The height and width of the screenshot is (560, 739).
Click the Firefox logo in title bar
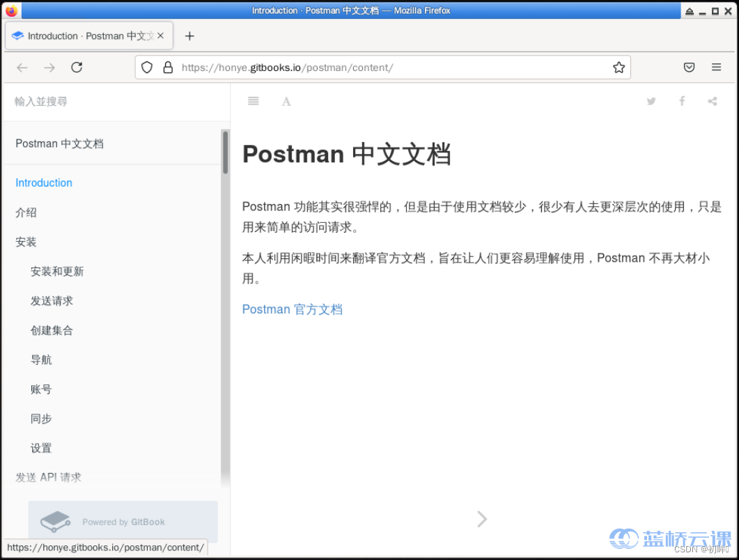pos(11,10)
